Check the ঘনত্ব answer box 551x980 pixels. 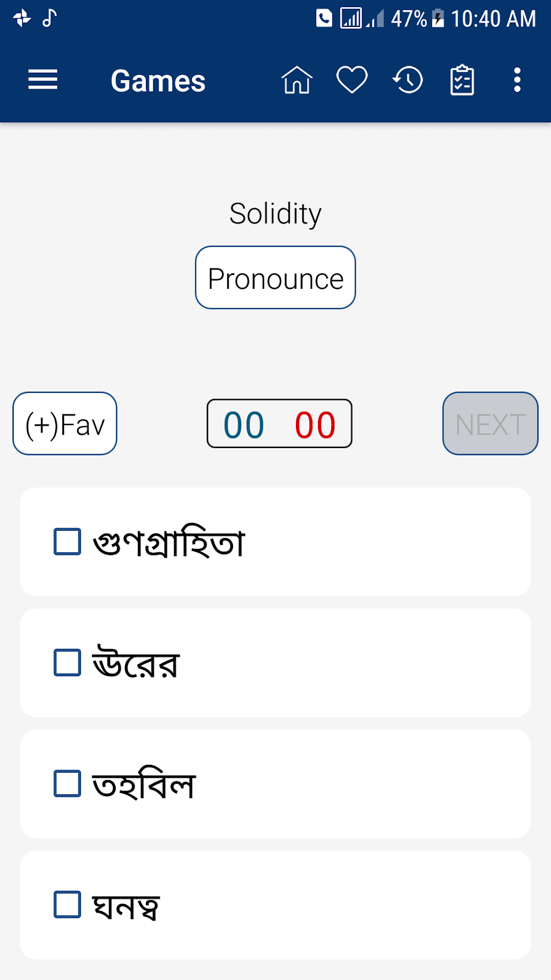click(x=67, y=904)
